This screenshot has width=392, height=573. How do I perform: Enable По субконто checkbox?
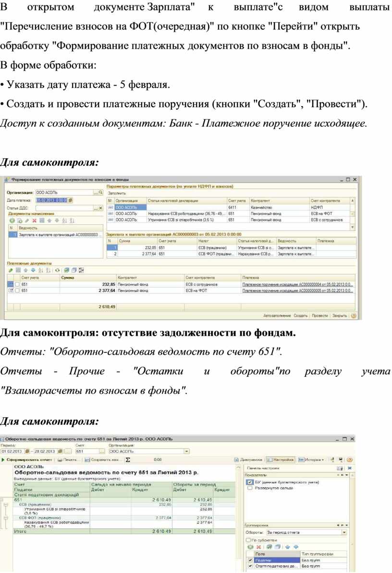click(x=248, y=540)
